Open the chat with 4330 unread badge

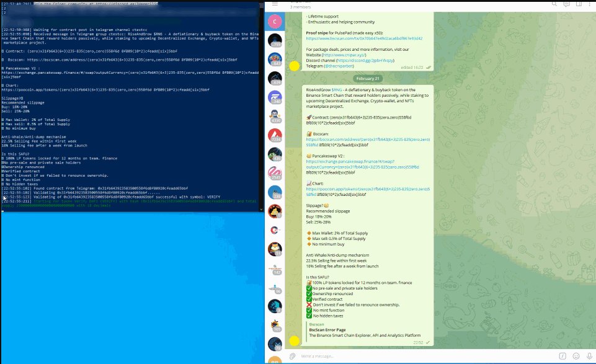[275, 117]
